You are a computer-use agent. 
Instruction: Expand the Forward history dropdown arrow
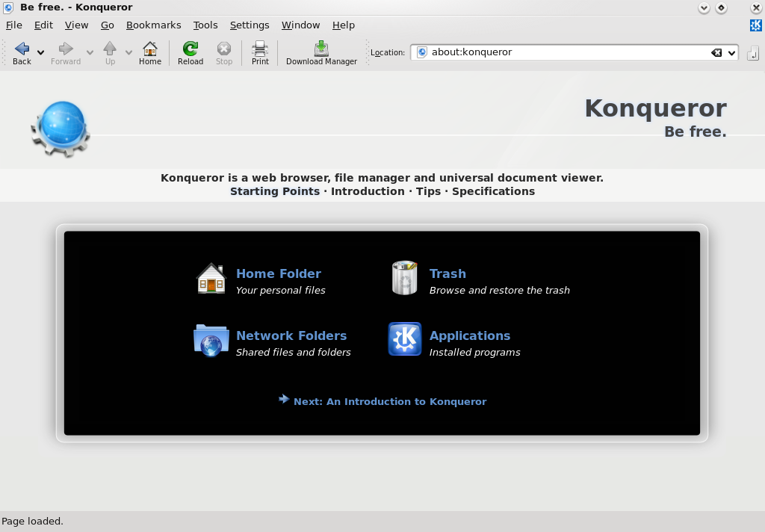point(90,52)
